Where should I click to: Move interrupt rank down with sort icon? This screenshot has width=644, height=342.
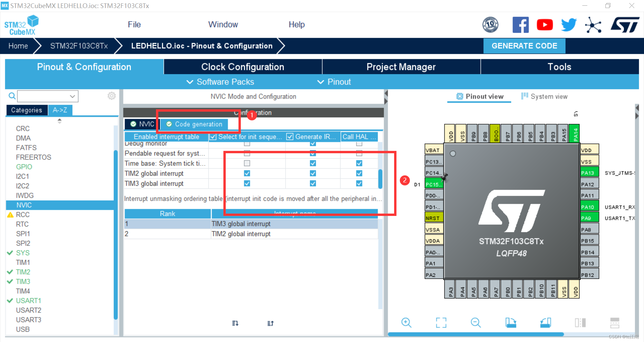(235, 323)
